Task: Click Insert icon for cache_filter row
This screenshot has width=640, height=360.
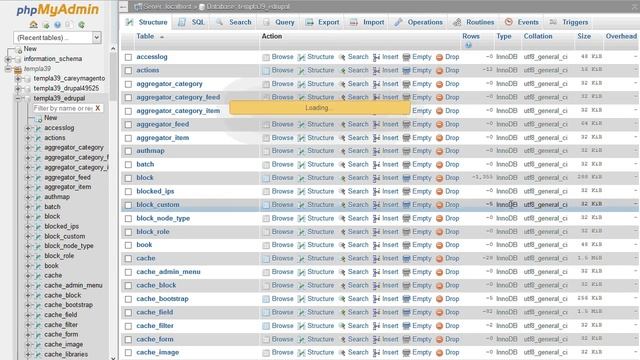Action: [x=376, y=326]
